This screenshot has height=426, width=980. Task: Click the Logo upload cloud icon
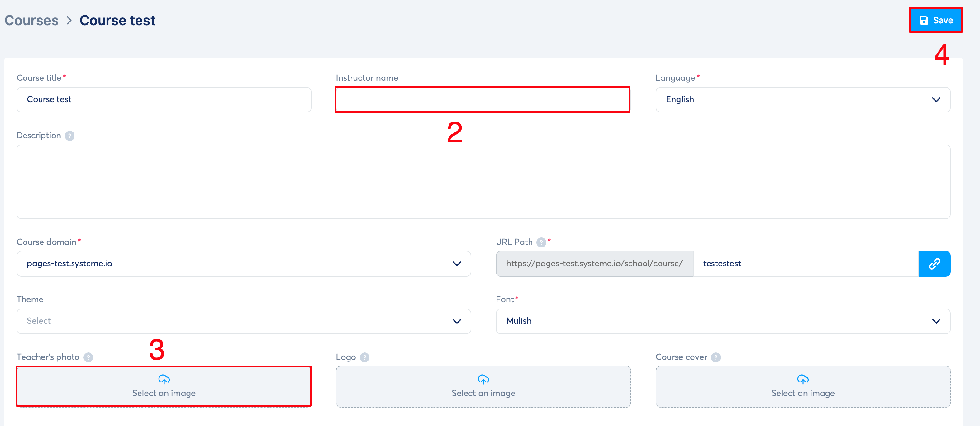click(483, 379)
